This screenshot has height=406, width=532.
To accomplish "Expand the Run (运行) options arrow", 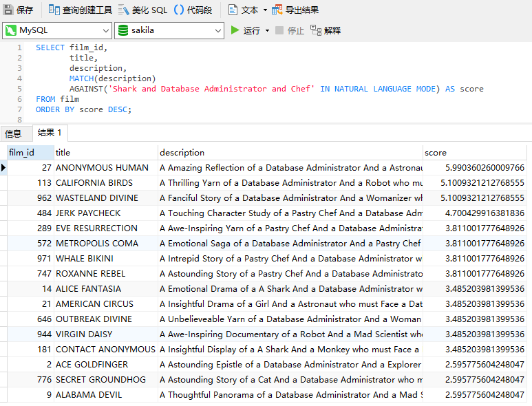I will coord(267,30).
